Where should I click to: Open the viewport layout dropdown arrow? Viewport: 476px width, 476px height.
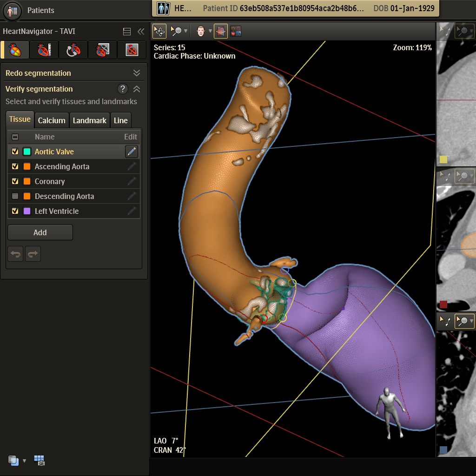click(x=24, y=461)
